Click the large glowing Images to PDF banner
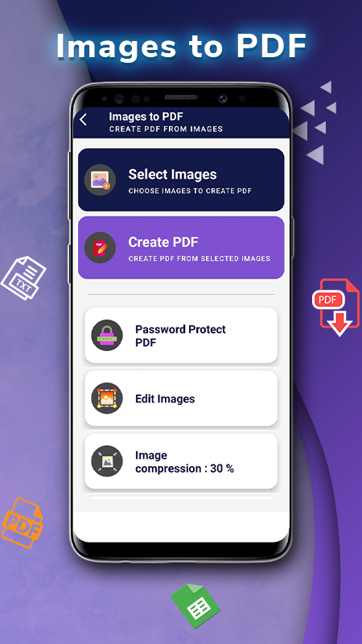 tap(181, 46)
